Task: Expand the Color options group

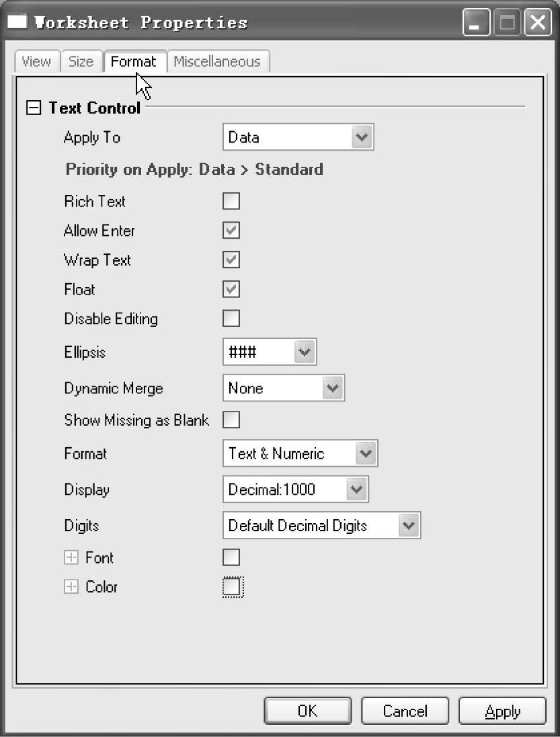Action: (x=71, y=586)
